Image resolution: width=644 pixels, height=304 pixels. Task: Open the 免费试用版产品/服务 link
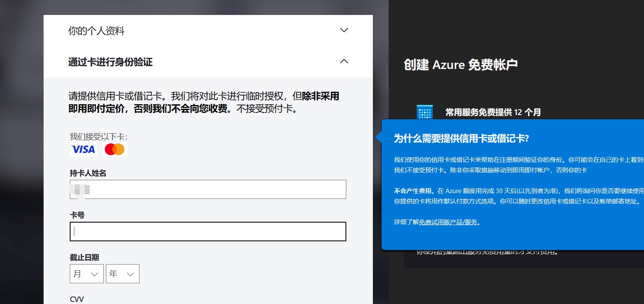(x=448, y=222)
